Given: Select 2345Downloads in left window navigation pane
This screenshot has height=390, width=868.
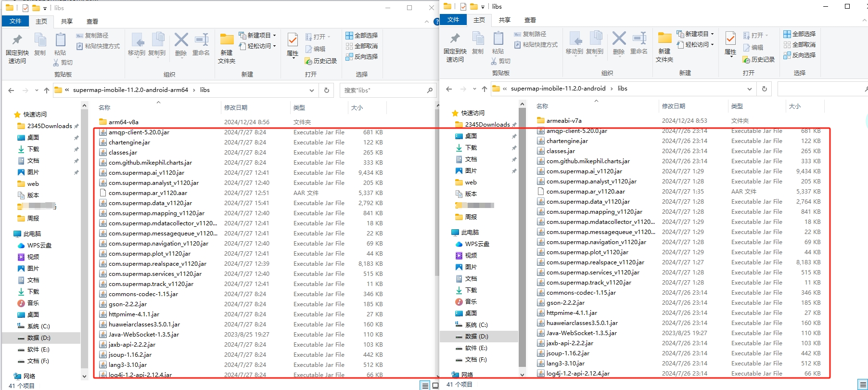Looking at the screenshot, I should pyautogui.click(x=50, y=126).
